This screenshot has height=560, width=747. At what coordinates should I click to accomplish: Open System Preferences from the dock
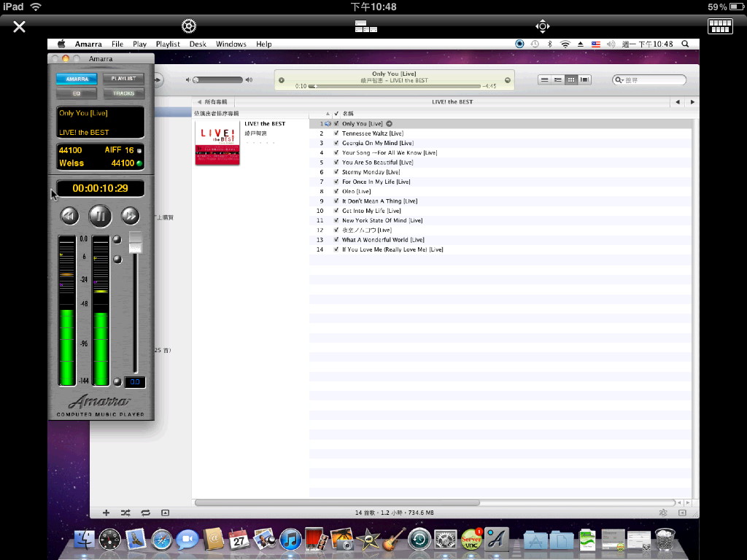click(x=445, y=540)
